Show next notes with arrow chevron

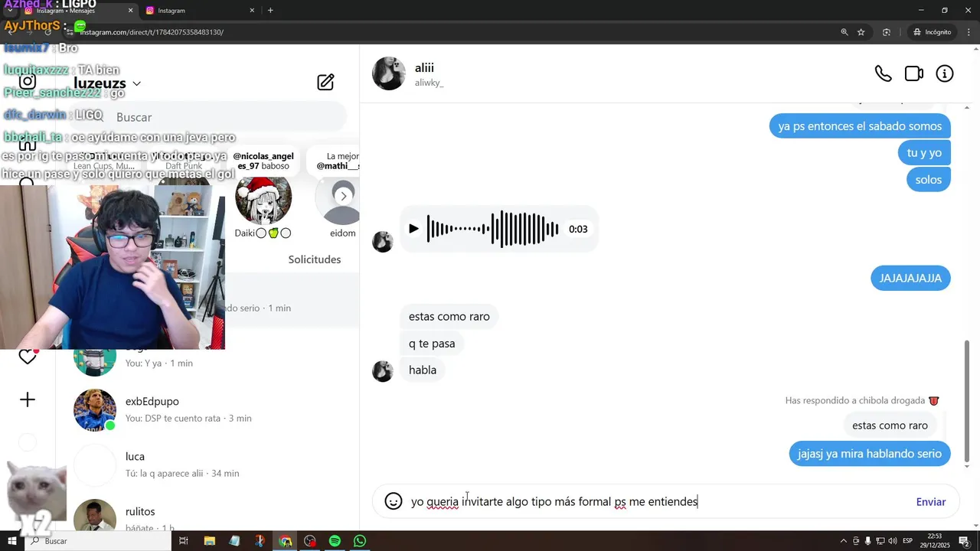(344, 196)
